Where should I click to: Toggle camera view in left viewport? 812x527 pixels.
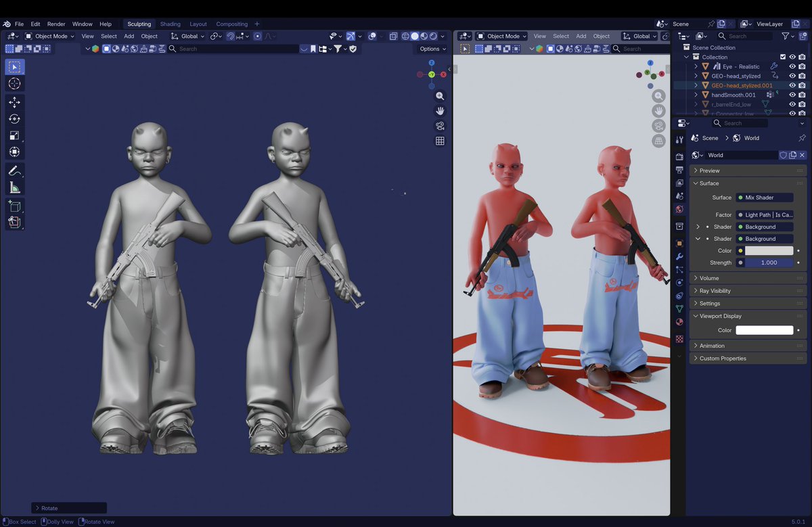pyautogui.click(x=440, y=126)
